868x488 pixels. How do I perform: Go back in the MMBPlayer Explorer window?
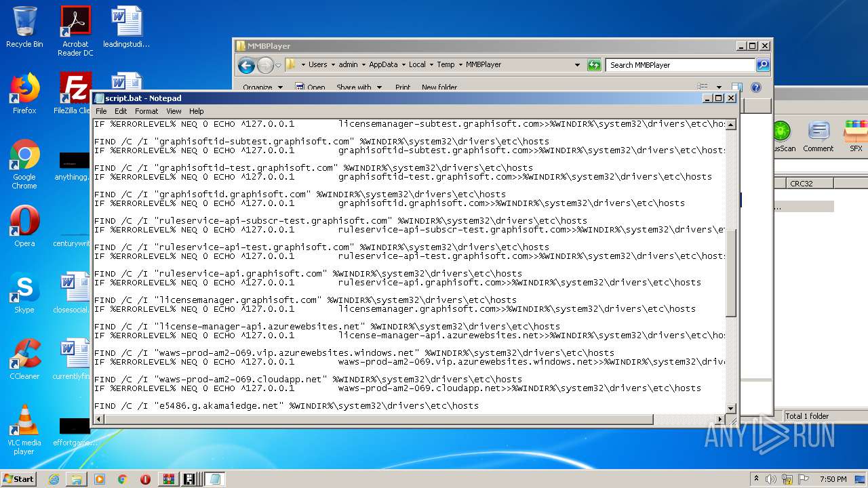[246, 65]
